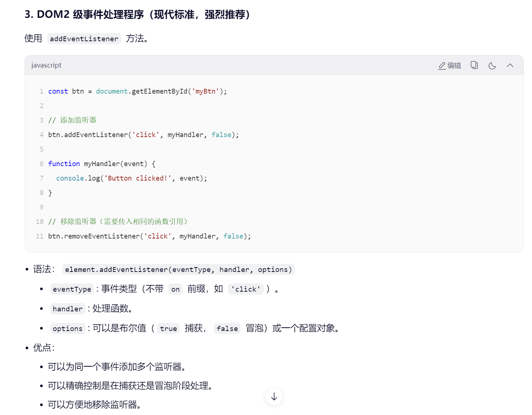Screen dimensions: 532x415
Task: Click line 4 'btn.addEventListener('click', myHandler, false)'
Action: coord(143,135)
